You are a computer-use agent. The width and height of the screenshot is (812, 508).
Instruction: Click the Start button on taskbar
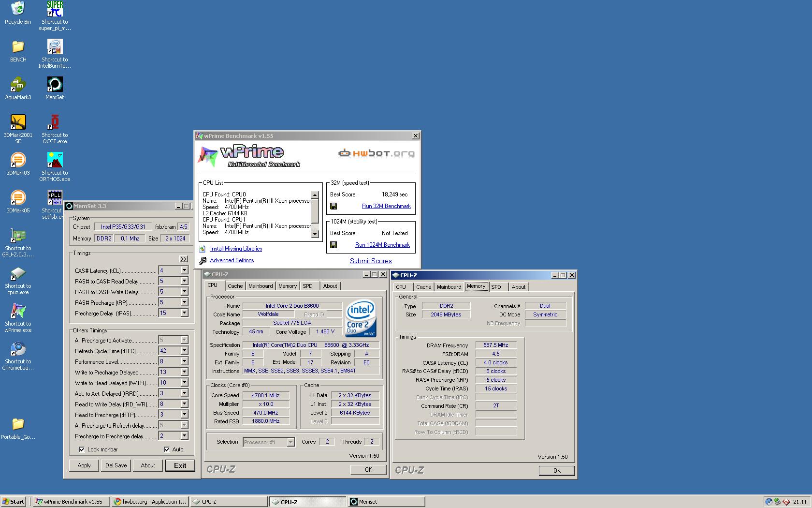pyautogui.click(x=14, y=502)
